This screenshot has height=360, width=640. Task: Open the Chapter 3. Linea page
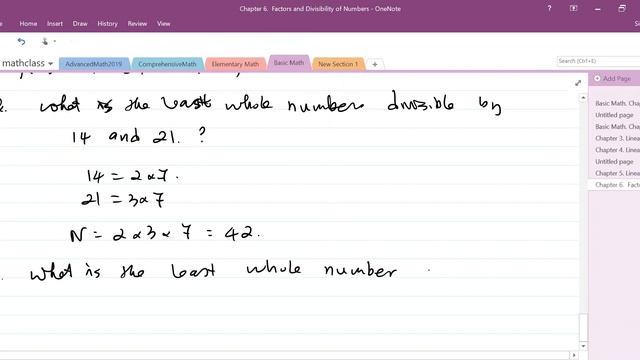pos(617,138)
